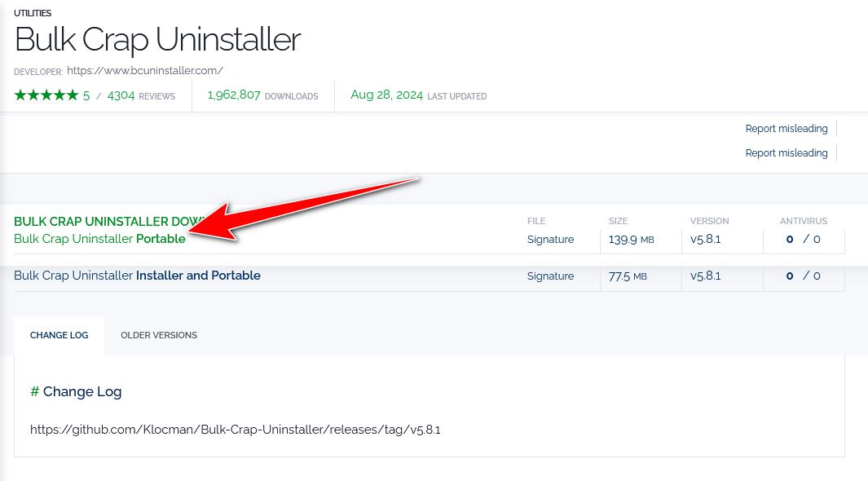This screenshot has width=868, height=481.
Task: Open the bcuninstaller.com developer link
Action: 144,71
